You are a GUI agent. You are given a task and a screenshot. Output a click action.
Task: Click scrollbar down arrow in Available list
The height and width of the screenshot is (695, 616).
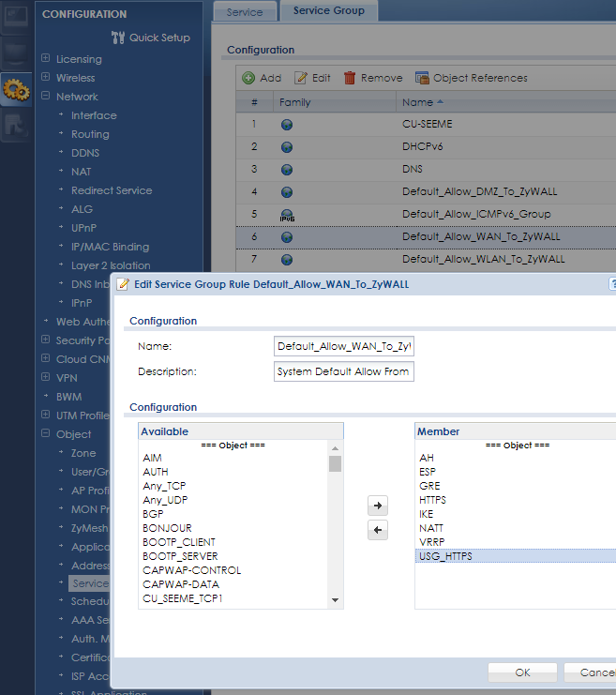click(x=335, y=600)
